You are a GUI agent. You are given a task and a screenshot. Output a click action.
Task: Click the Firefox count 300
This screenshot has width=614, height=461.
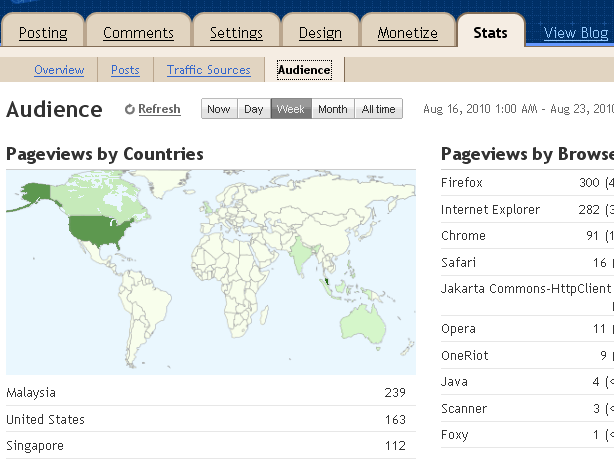tap(589, 183)
